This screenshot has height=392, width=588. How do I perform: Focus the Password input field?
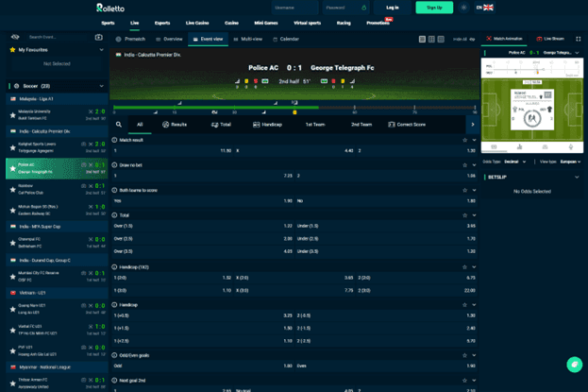click(x=345, y=8)
